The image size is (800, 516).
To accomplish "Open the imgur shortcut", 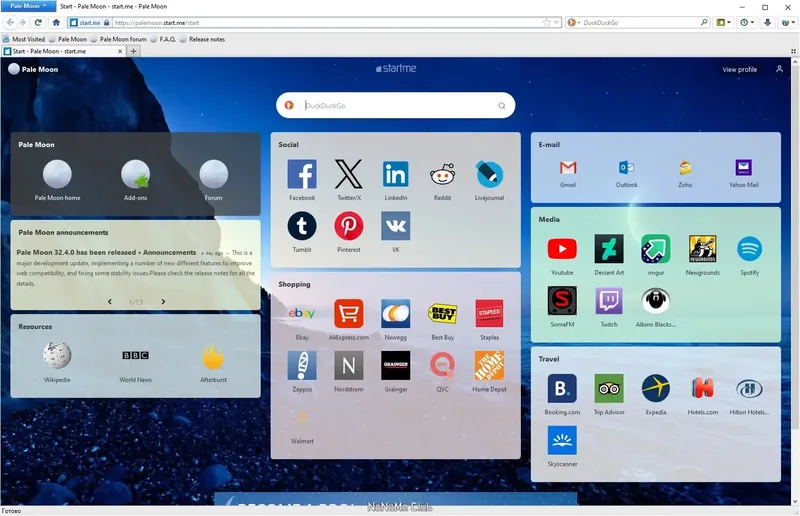I will 656,249.
